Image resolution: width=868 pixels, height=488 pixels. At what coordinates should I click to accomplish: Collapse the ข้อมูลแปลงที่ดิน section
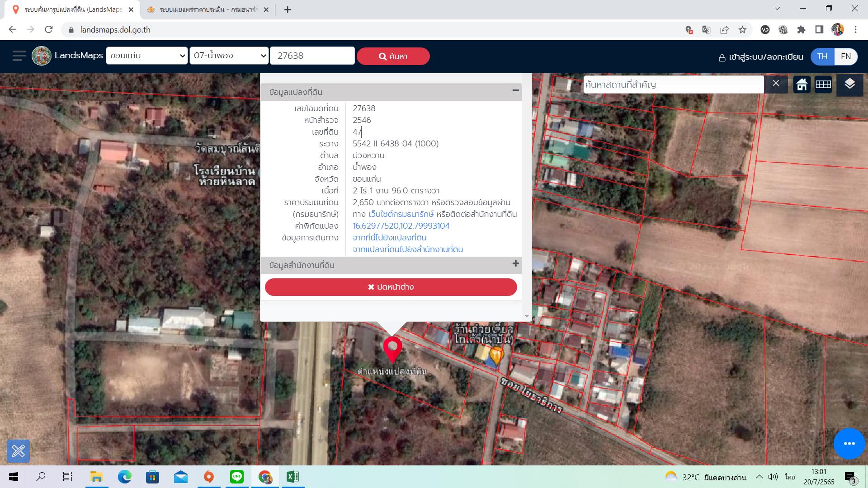pos(515,91)
